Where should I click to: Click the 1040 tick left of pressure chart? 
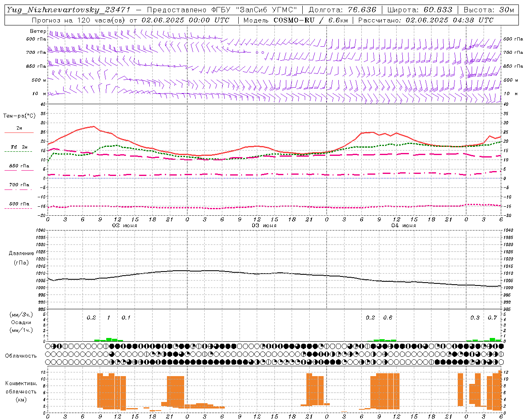(41, 231)
